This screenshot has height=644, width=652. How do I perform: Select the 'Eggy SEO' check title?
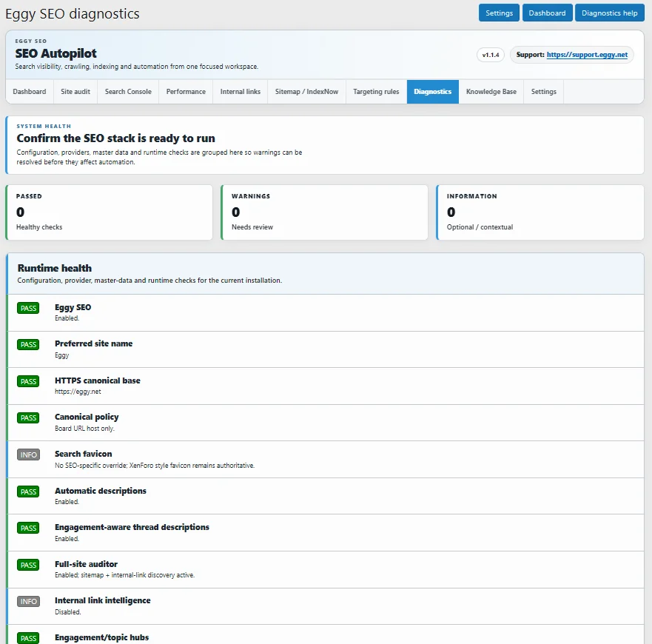[x=73, y=307]
